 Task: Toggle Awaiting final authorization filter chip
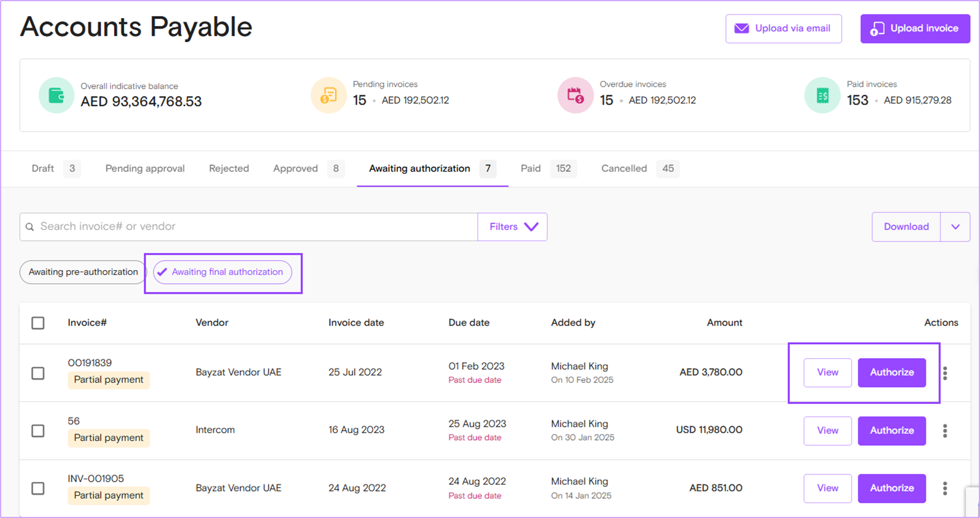[223, 272]
